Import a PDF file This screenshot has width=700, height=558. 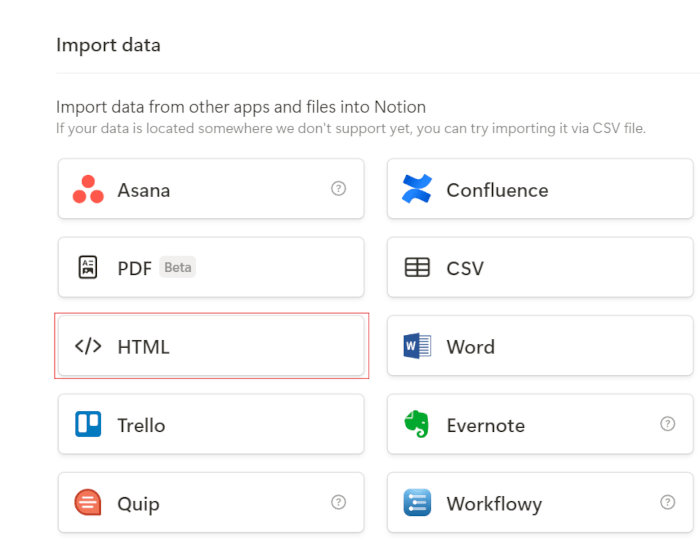click(x=211, y=267)
